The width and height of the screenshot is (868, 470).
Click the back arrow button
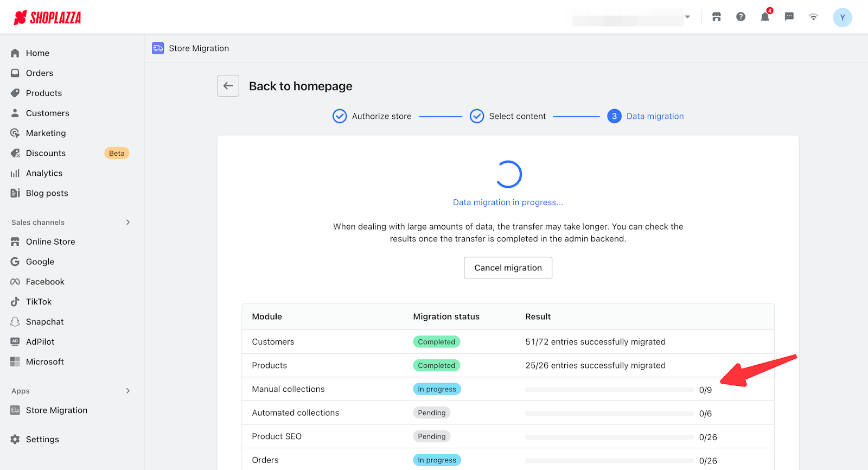(x=228, y=86)
